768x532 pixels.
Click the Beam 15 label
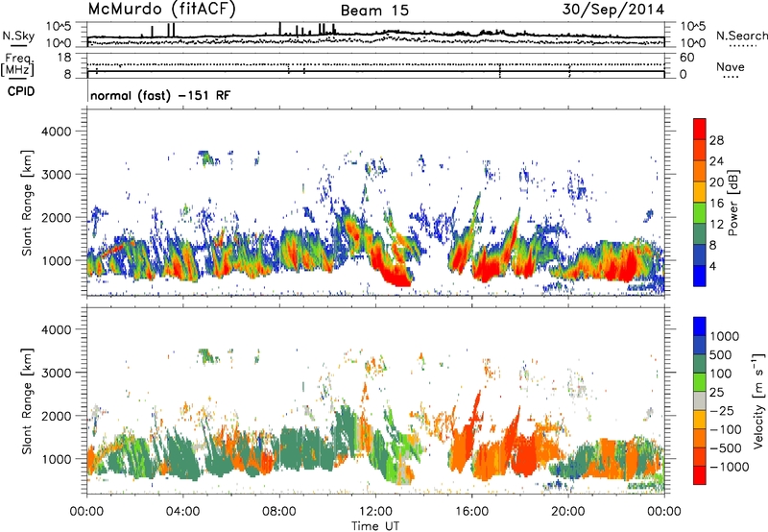point(374,11)
